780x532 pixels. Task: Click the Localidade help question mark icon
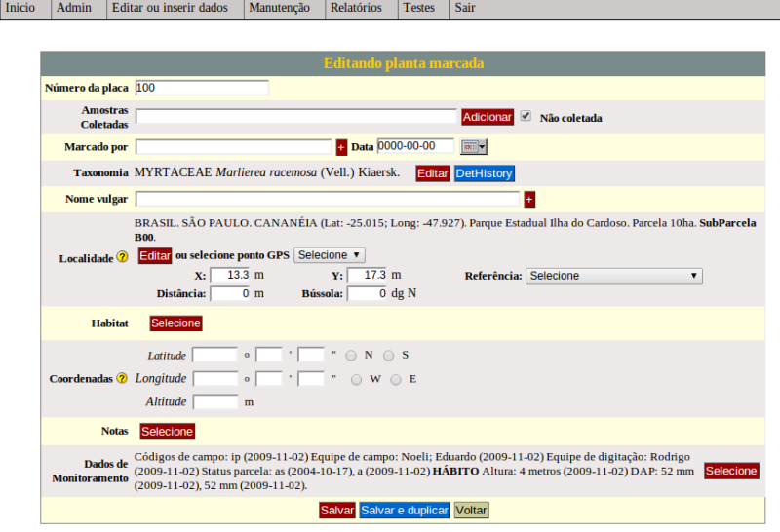[x=123, y=258]
